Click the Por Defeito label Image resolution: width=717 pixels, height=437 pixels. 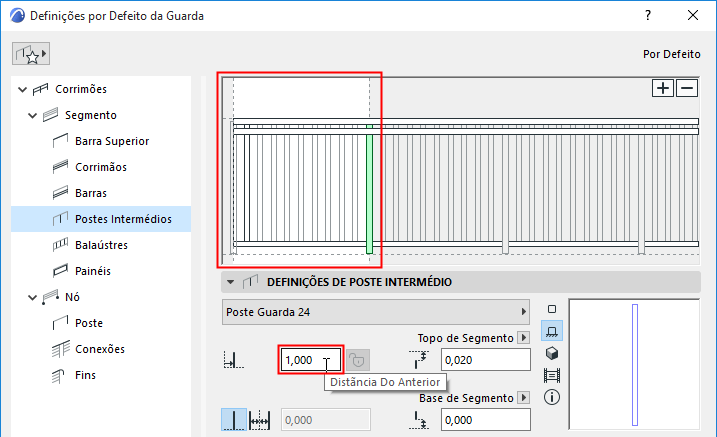pyautogui.click(x=671, y=54)
